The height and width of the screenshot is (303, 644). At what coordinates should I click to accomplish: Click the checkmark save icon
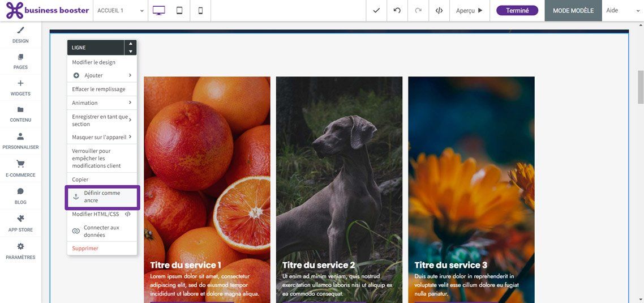pyautogui.click(x=376, y=11)
